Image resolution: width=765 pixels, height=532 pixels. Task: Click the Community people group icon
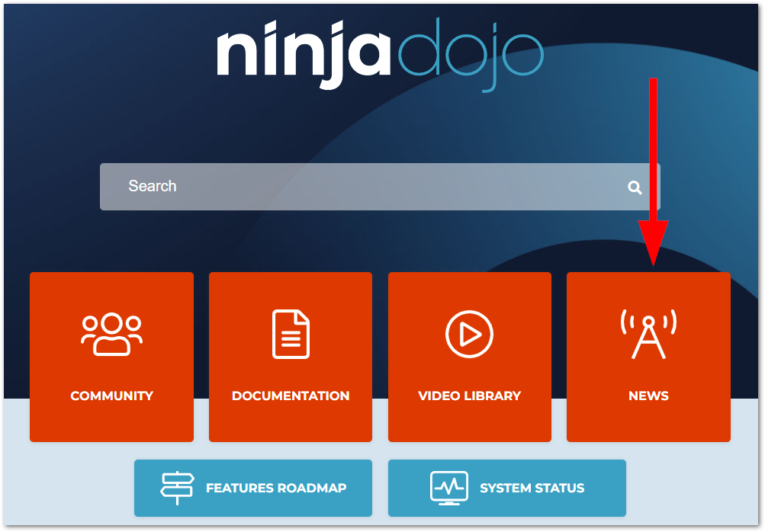111,334
